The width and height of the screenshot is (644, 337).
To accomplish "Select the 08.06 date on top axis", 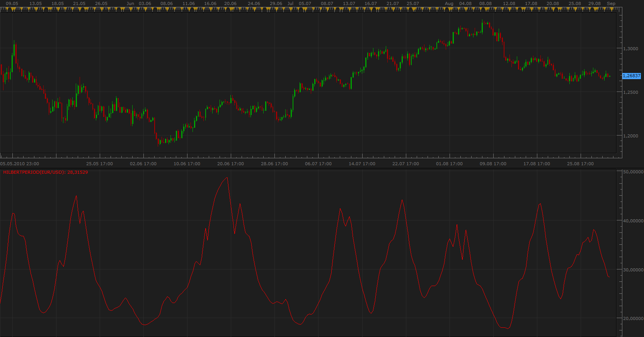I will point(167,3).
